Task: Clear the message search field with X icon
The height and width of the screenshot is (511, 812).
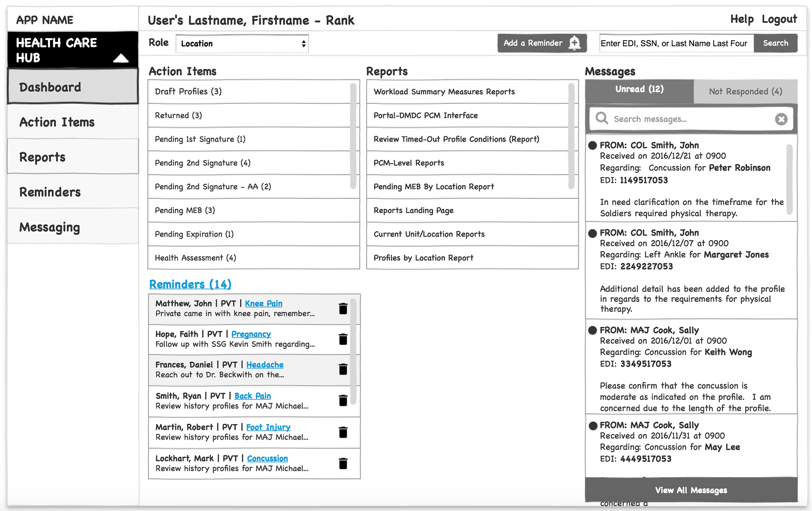Action: pyautogui.click(x=781, y=119)
